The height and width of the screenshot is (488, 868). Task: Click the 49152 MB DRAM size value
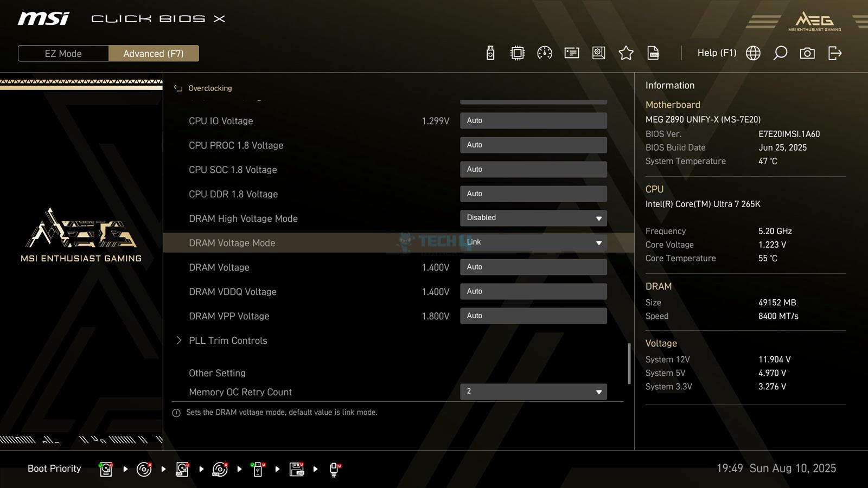coord(777,303)
